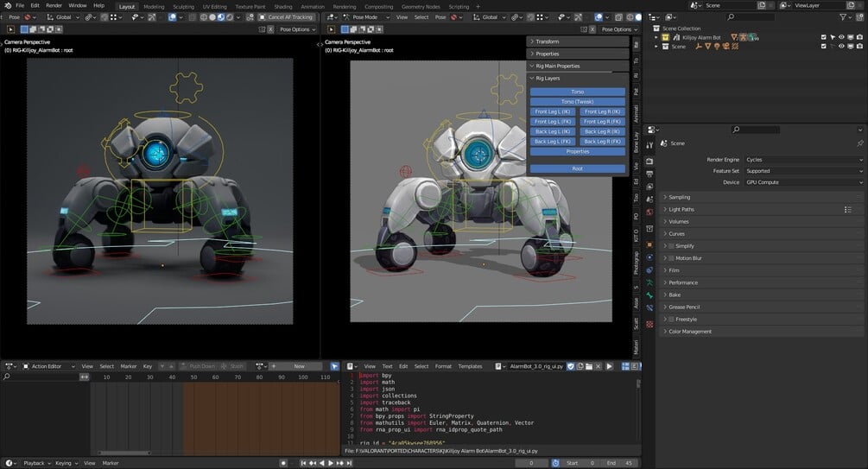Click the Back Leg R (FK) layer button

(603, 142)
